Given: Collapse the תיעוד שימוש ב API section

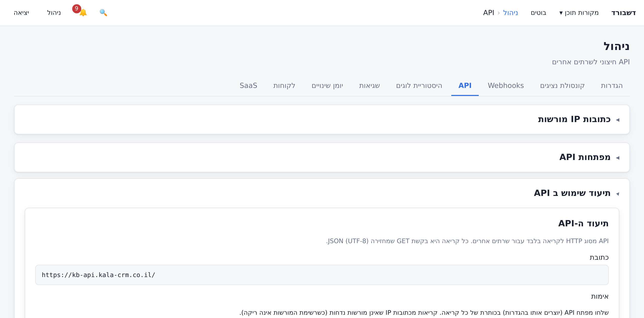Looking at the screenshot, I should [x=577, y=193].
